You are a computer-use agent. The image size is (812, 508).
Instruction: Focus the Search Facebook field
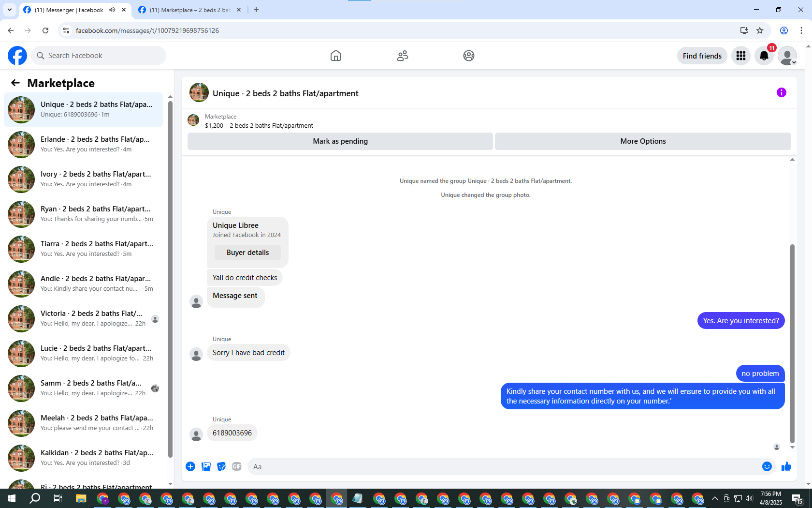(99, 56)
